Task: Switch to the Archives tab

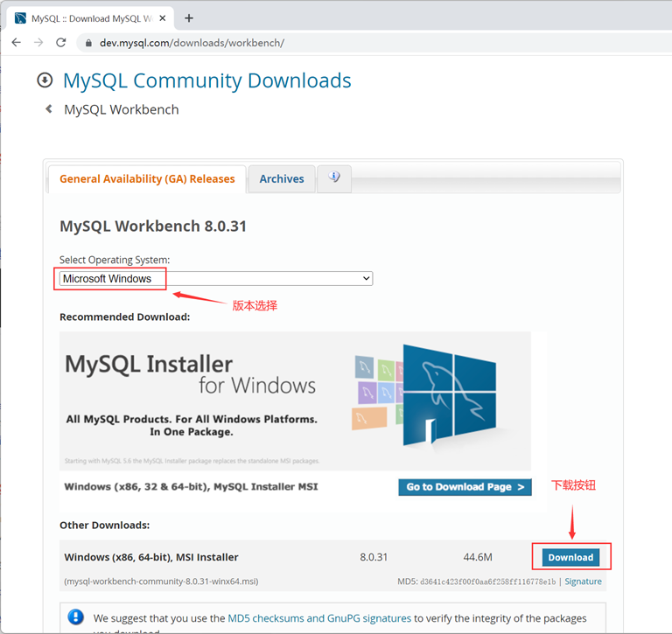Action: (x=282, y=178)
